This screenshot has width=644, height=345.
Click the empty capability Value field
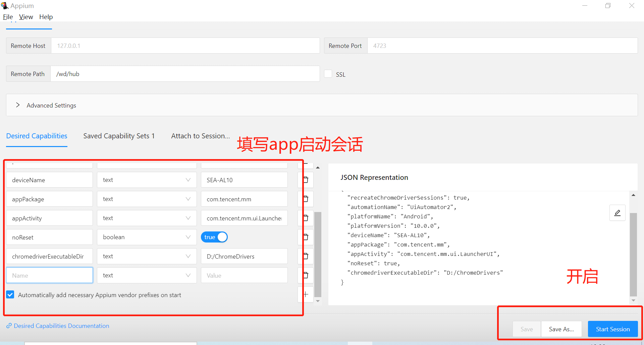pos(244,275)
